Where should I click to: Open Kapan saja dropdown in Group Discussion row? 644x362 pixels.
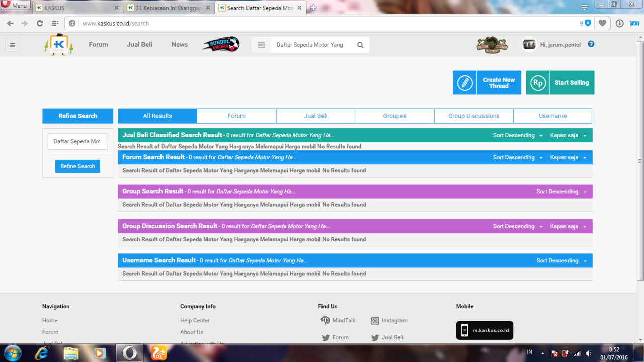568,226
